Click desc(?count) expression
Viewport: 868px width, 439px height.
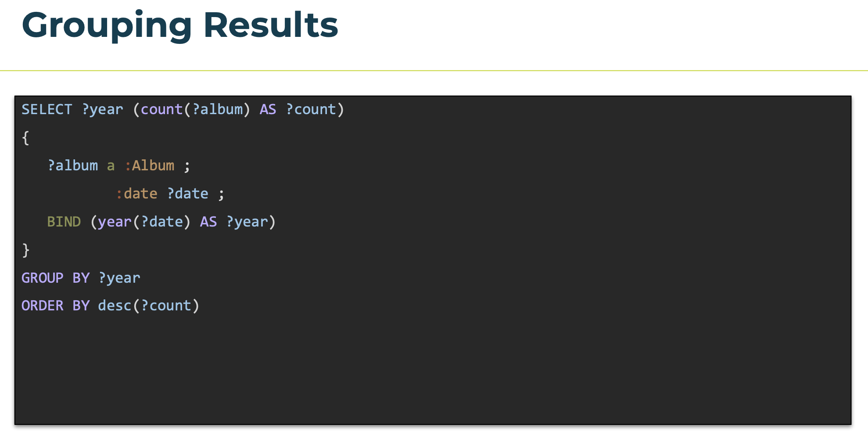click(x=149, y=306)
